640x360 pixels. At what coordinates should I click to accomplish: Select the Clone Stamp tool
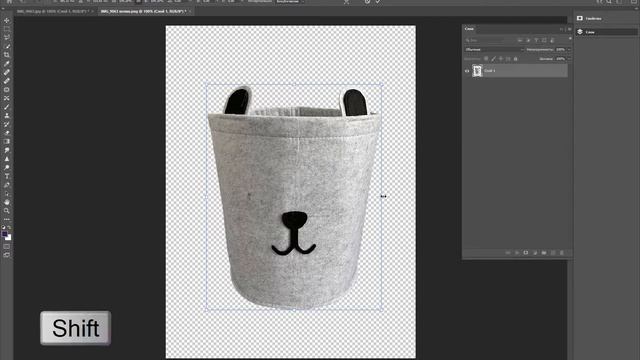[x=7, y=116]
